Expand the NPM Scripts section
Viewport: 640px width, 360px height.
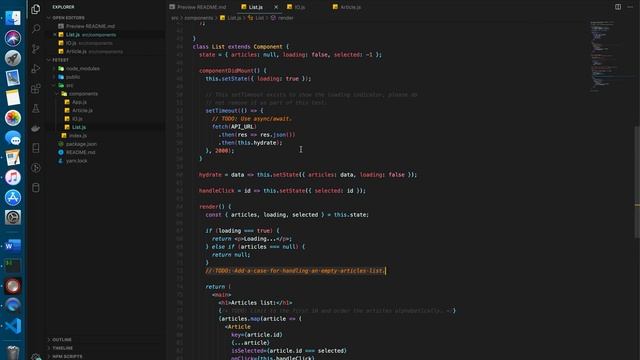point(67,356)
